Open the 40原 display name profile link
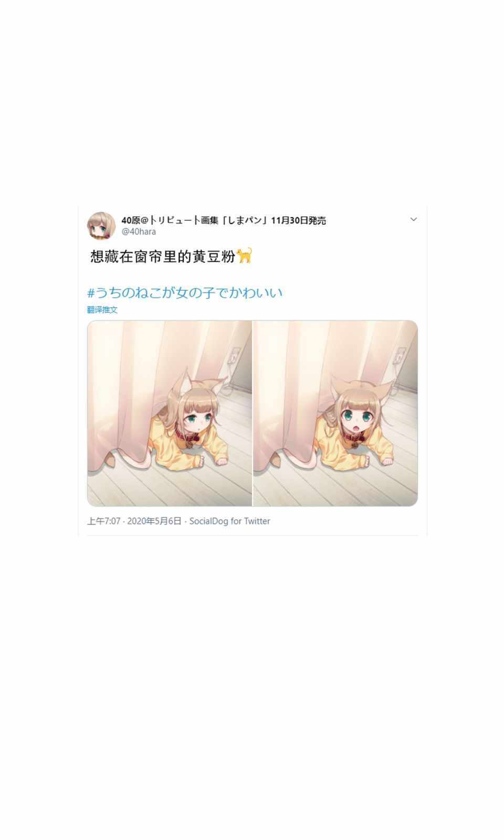 [224, 220]
